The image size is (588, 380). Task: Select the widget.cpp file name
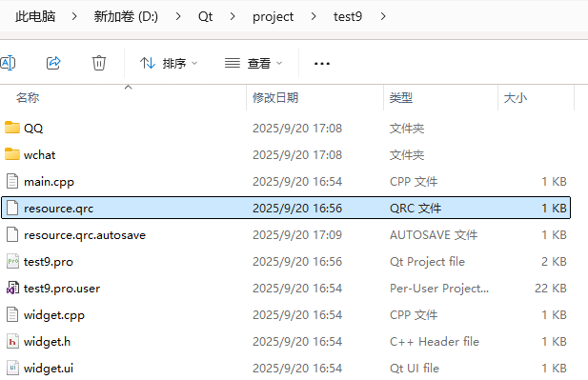point(54,315)
